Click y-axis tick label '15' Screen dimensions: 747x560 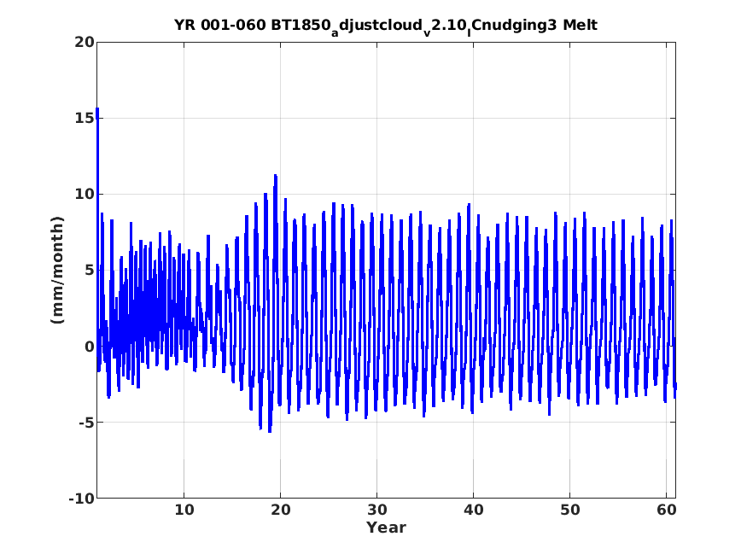coord(85,118)
